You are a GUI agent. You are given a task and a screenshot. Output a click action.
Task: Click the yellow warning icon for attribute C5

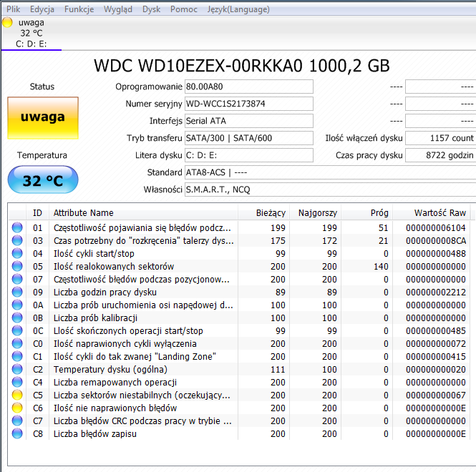[x=17, y=395]
